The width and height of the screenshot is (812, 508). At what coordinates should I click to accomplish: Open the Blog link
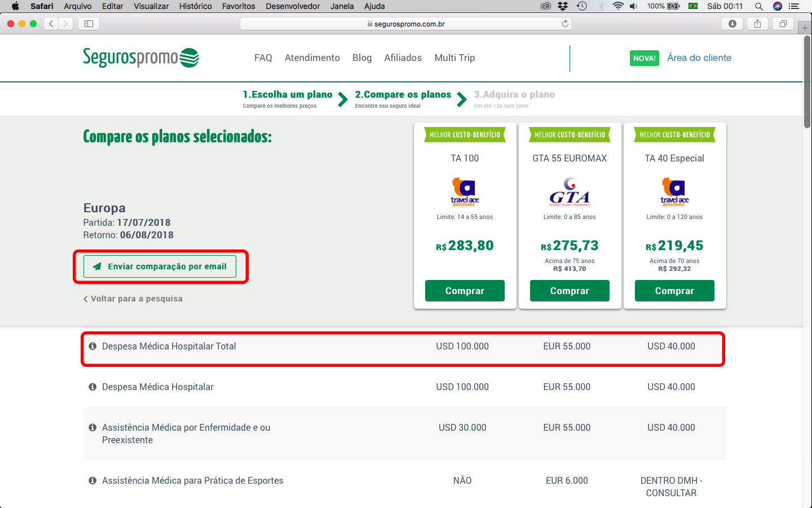[362, 58]
